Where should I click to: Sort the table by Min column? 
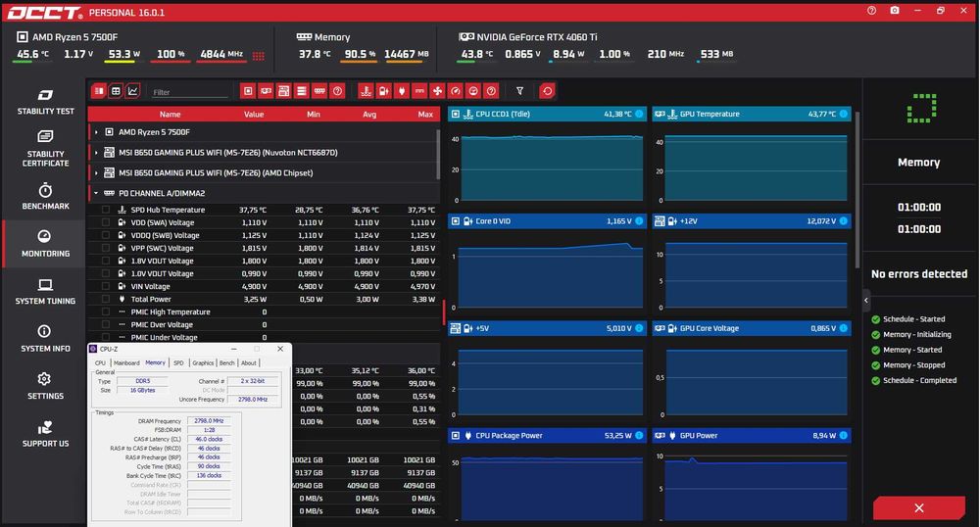[x=314, y=115]
